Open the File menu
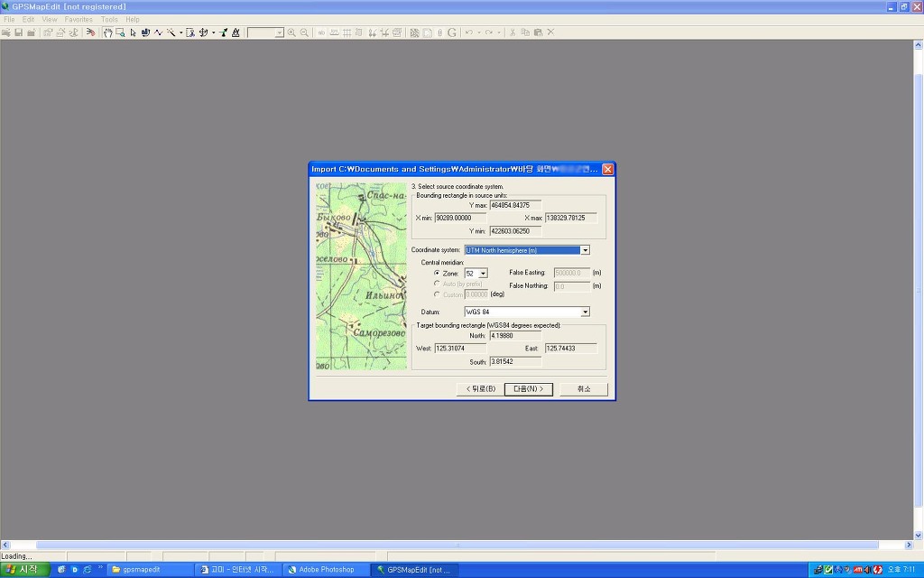The width and height of the screenshot is (924, 578). (10, 19)
